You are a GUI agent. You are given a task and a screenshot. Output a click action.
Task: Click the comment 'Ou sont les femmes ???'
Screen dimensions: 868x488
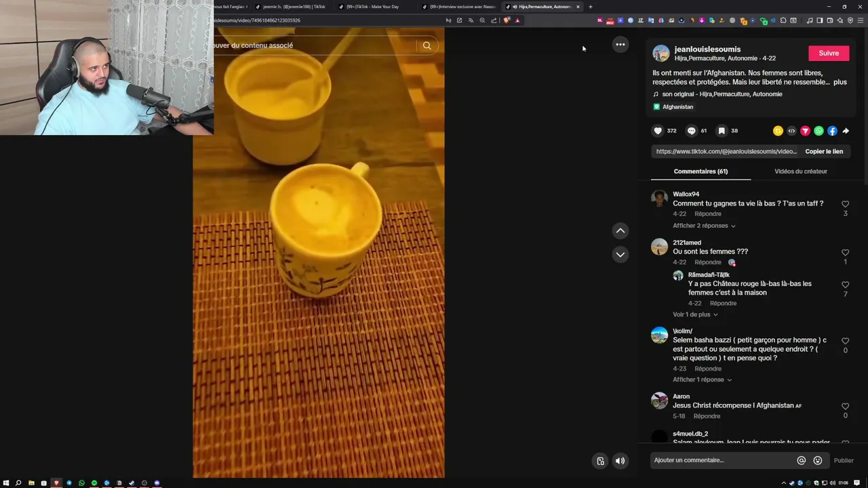710,252
